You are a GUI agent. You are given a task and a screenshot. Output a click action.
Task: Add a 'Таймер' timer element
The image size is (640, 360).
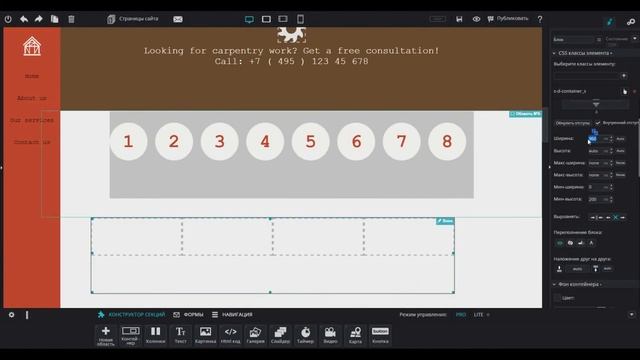pos(305,336)
